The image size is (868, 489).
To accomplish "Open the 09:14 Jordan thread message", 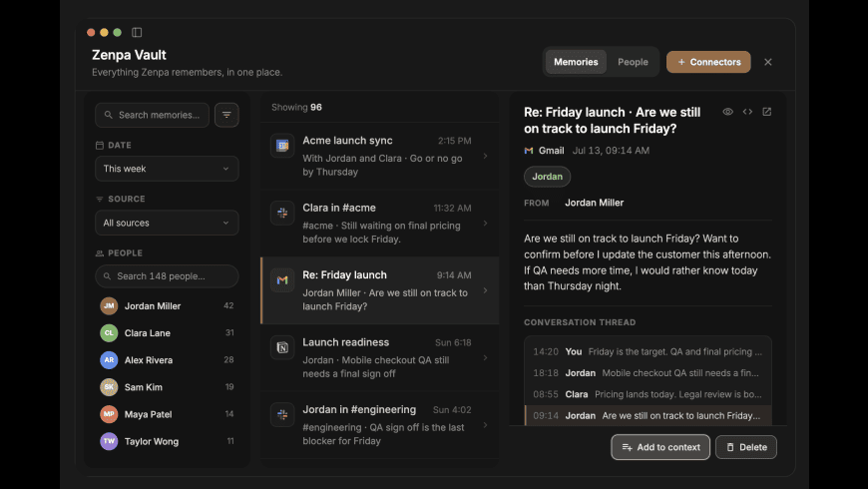I will click(648, 416).
